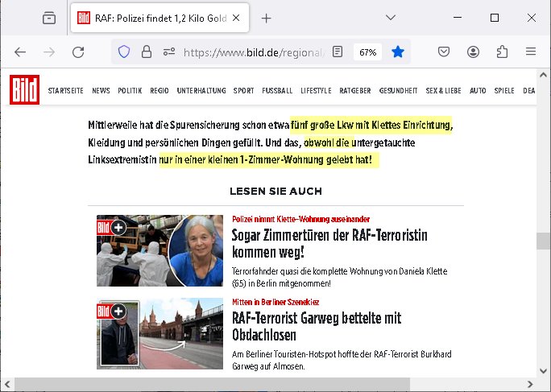Click the bild.de URL address field
Viewport: 551px width, 392px height.
[x=254, y=52]
